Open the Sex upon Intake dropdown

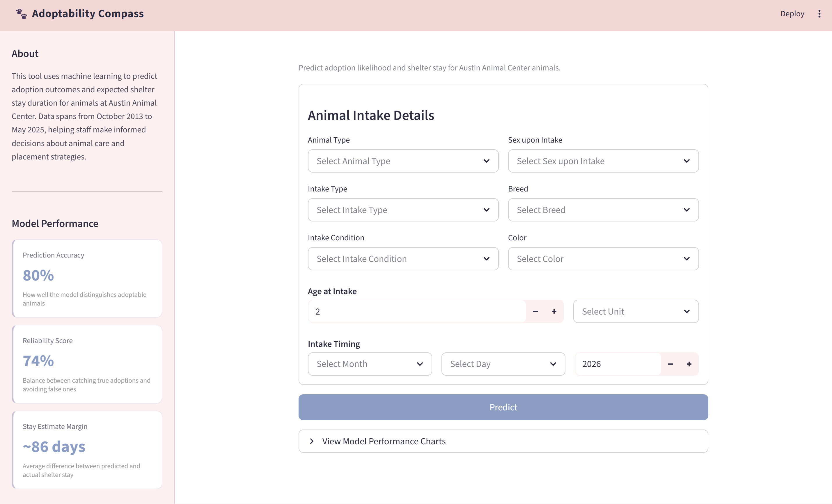point(603,161)
